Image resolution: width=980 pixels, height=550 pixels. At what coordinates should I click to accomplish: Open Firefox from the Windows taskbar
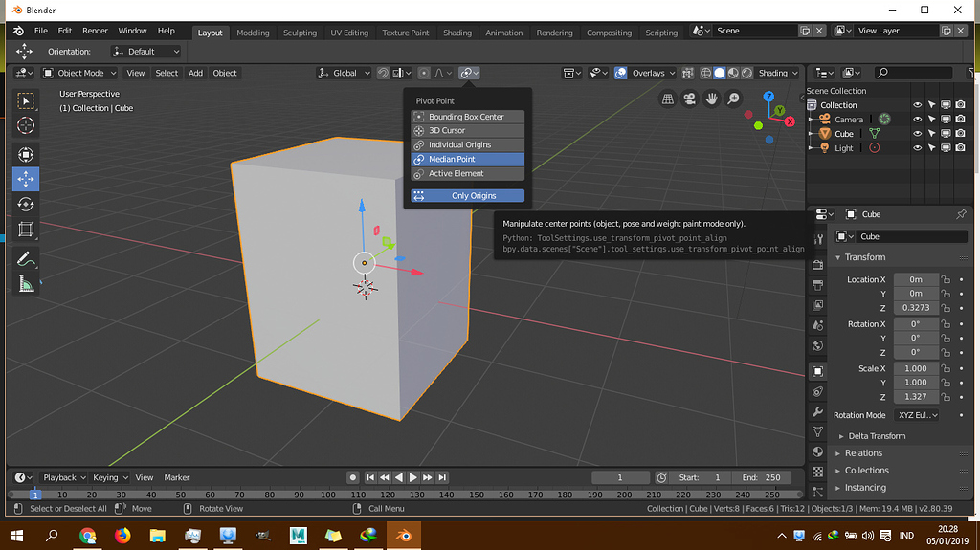tap(122, 536)
